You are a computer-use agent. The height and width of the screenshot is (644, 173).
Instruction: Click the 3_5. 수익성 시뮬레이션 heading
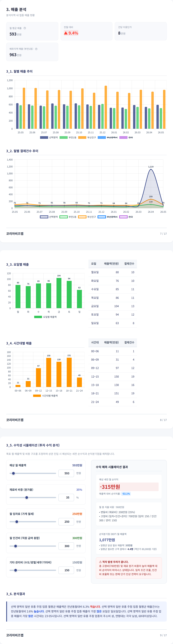point(33,445)
